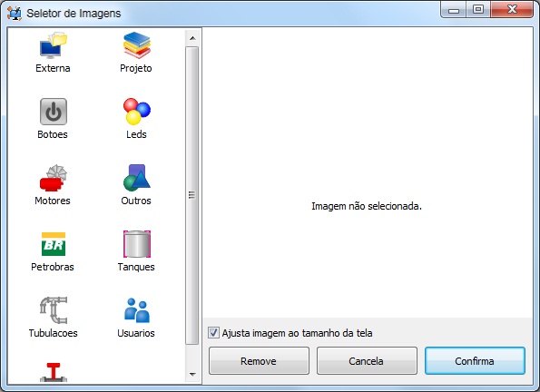
Task: Minimize the Seletor de Imagens window
Action: (453, 10)
